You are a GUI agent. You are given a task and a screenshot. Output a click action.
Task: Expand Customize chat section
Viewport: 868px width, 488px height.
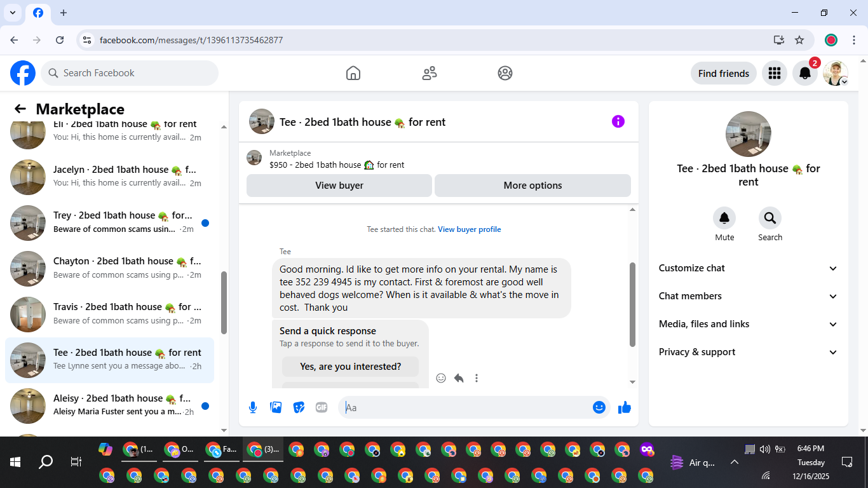749,268
